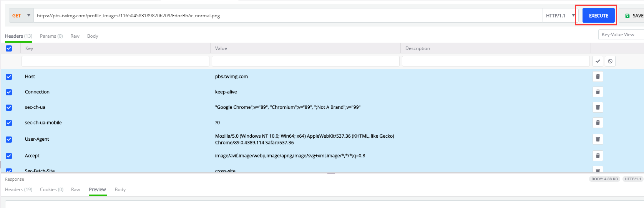
Task: Remove the sec-ch-ua-mobile header
Action: click(x=598, y=123)
